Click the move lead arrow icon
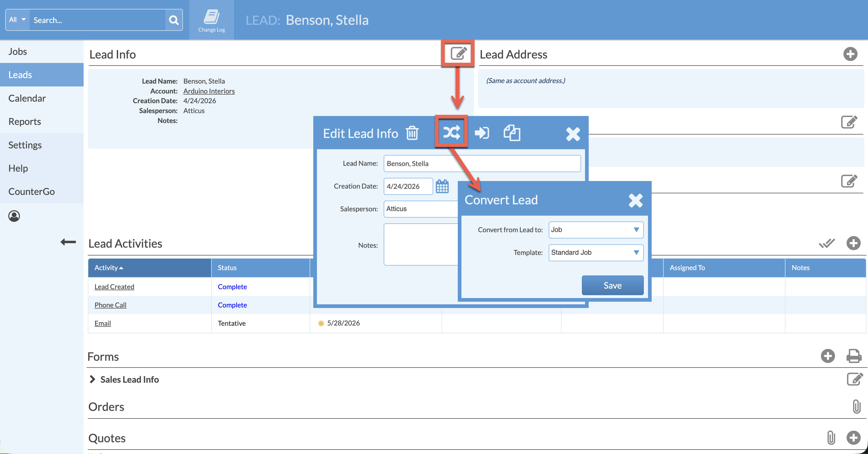The image size is (868, 454). 482,133
